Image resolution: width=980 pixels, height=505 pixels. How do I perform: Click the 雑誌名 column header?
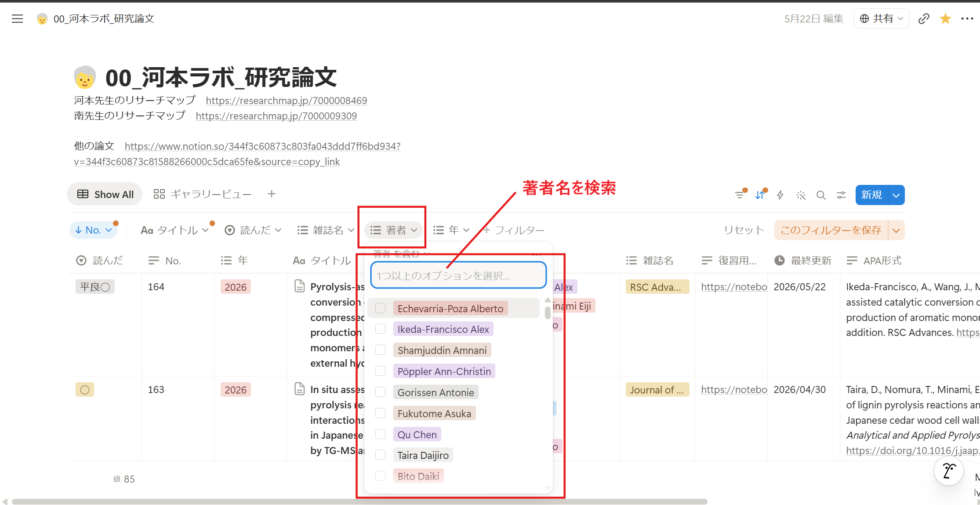point(650,260)
